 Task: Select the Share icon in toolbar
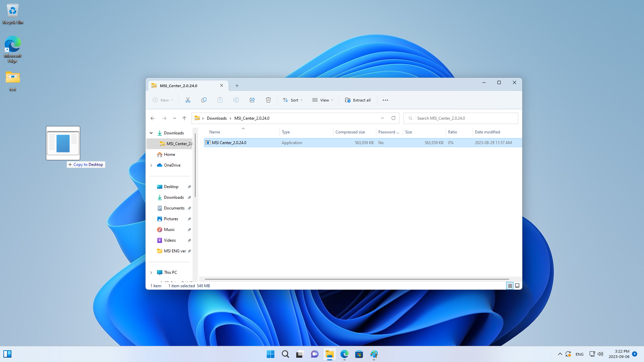[252, 100]
